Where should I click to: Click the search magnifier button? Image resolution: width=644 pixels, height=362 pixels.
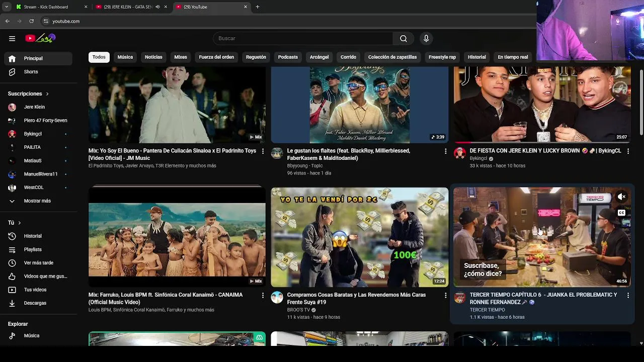pyautogui.click(x=404, y=38)
